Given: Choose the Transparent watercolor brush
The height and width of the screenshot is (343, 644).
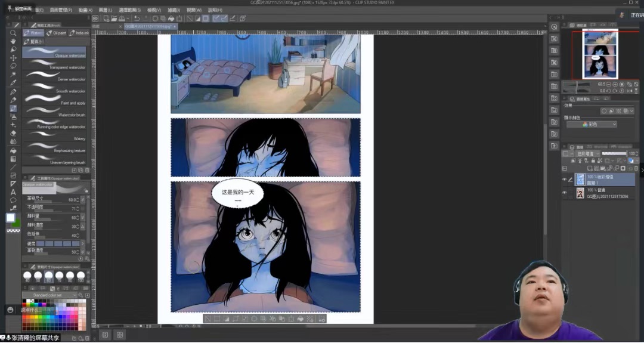Looking at the screenshot, I should [54, 64].
